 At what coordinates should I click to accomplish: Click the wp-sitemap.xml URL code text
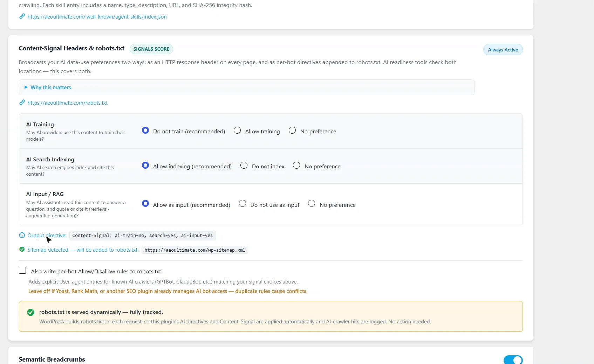[x=195, y=250]
